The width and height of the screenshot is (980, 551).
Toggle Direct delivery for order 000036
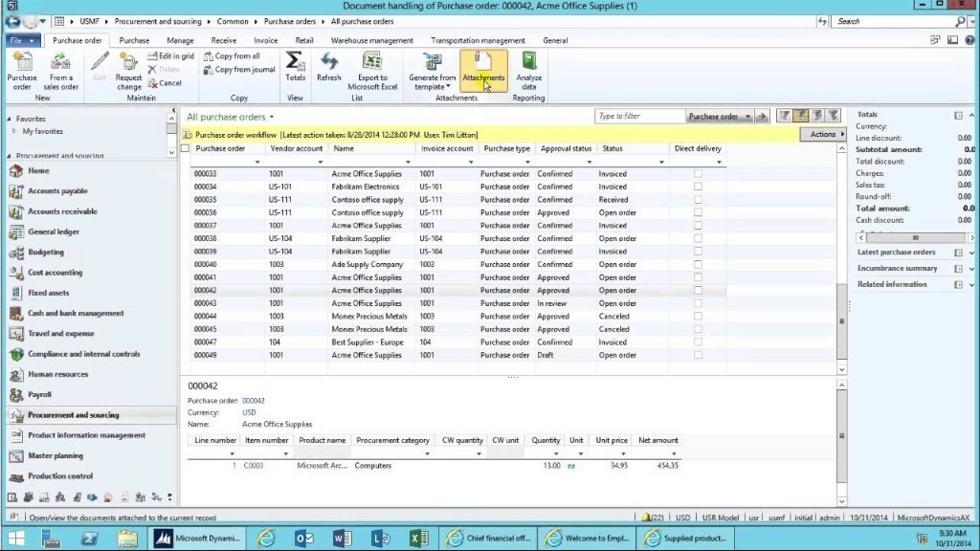click(698, 212)
